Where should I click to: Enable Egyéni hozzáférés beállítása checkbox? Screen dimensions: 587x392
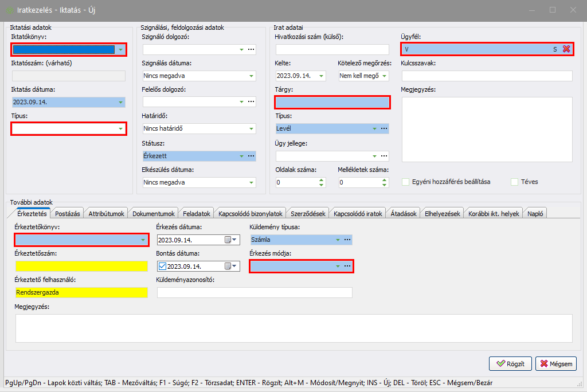point(406,182)
